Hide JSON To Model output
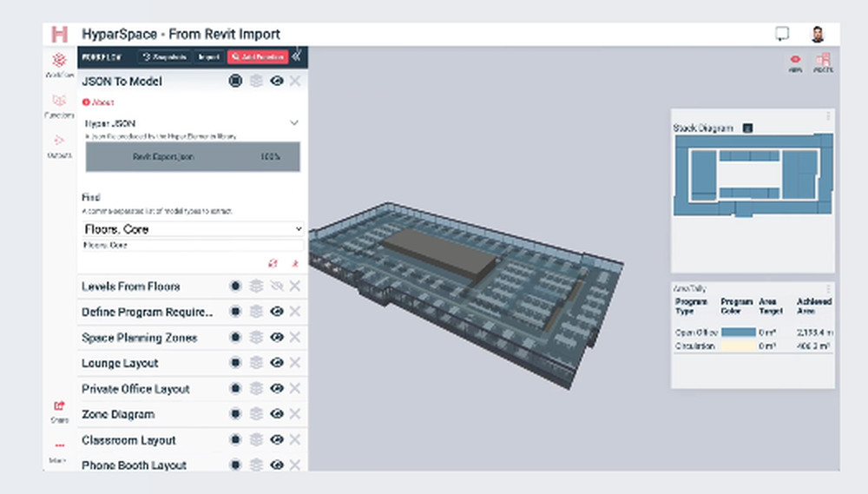This screenshot has width=868, height=494. [277, 81]
